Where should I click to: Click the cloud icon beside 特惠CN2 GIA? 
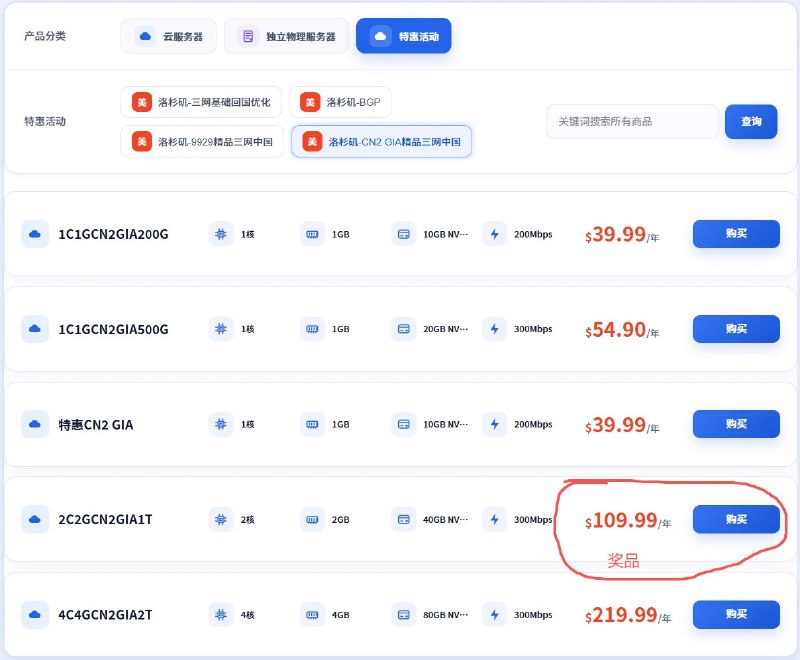point(35,424)
